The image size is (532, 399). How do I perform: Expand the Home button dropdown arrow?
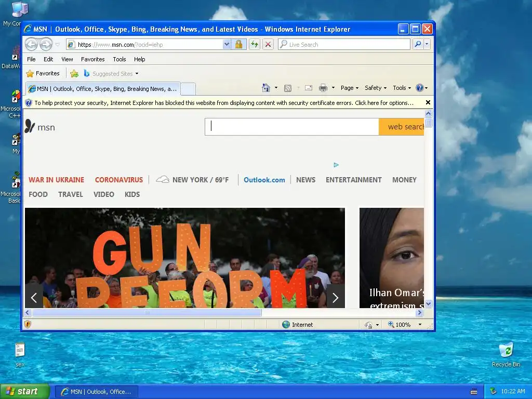tap(276, 88)
